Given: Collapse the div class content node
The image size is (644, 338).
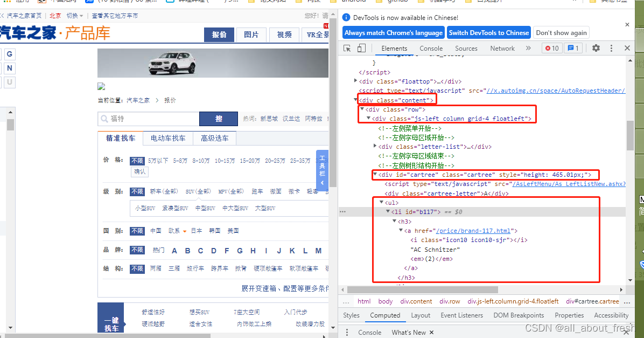Looking at the screenshot, I should [356, 100].
